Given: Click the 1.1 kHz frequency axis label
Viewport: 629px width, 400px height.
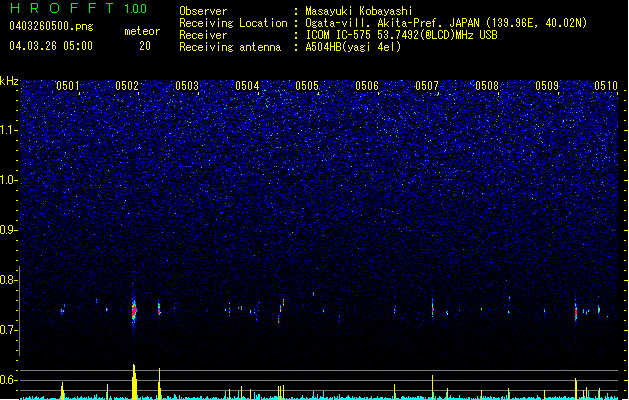Looking at the screenshot, I should click(9, 130).
